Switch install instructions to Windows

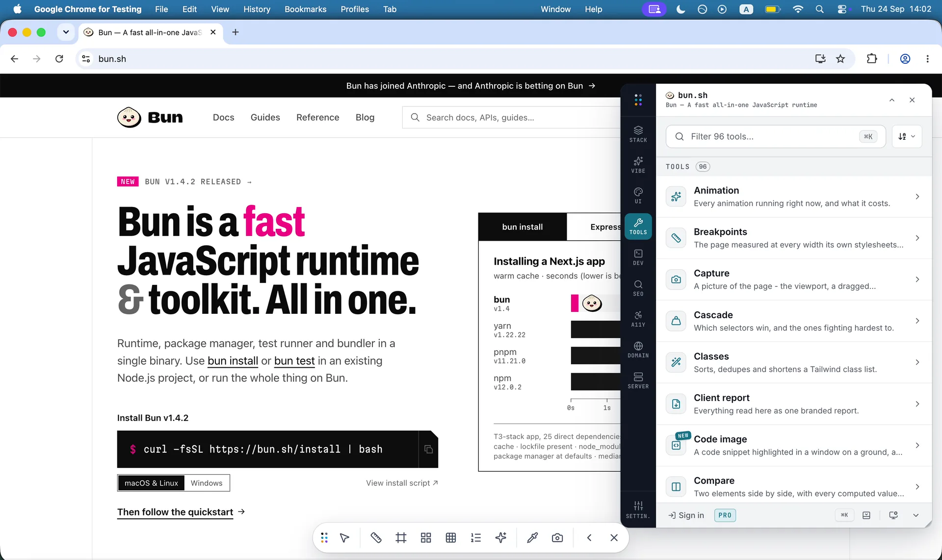pyautogui.click(x=207, y=483)
